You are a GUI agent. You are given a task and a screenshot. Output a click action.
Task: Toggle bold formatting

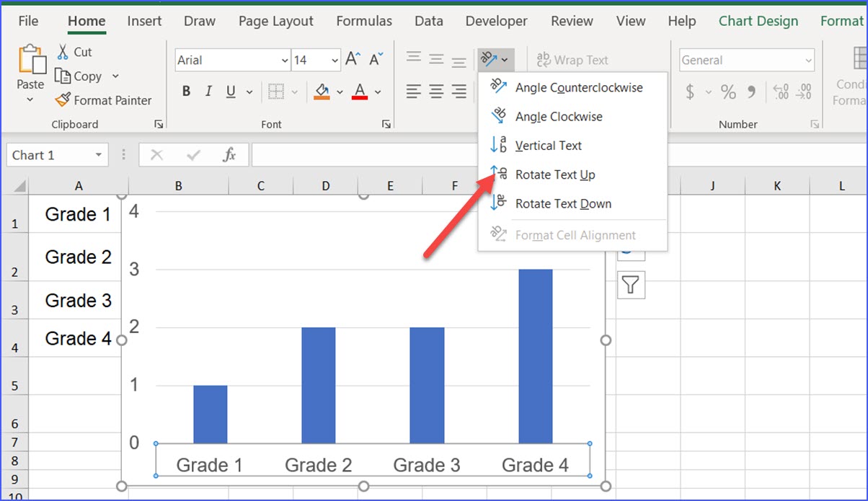point(186,91)
